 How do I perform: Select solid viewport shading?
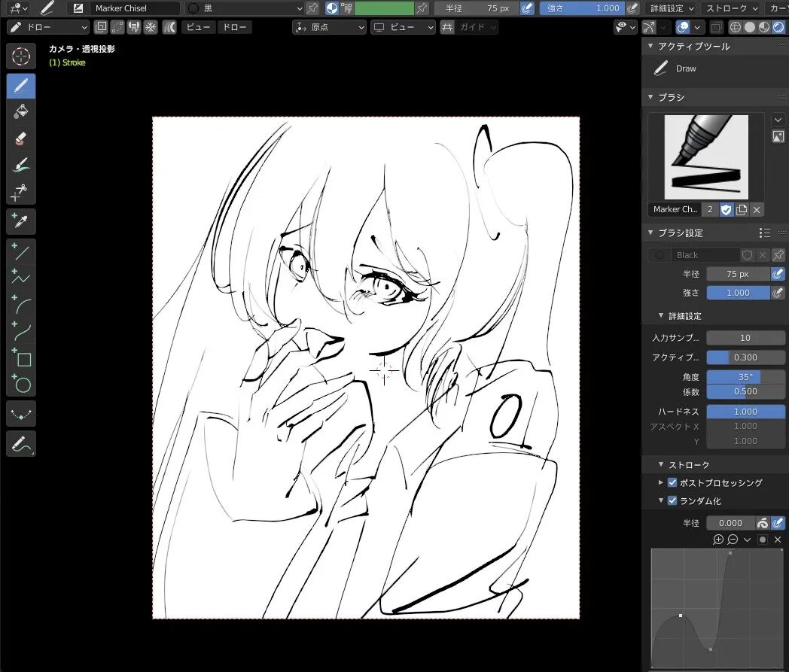750,27
